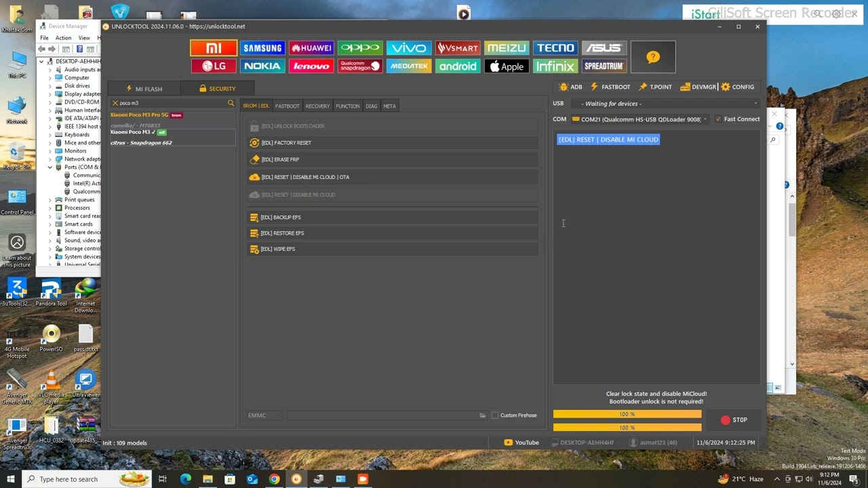Clear the poco m3 search with X icon
868x488 pixels.
(115, 103)
